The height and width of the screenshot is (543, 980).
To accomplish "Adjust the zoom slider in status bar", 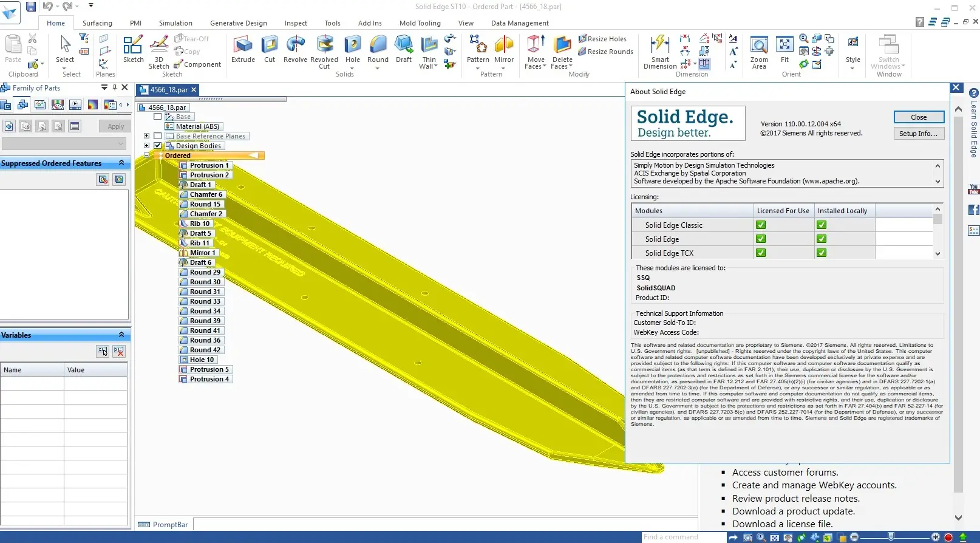I will [x=891, y=537].
